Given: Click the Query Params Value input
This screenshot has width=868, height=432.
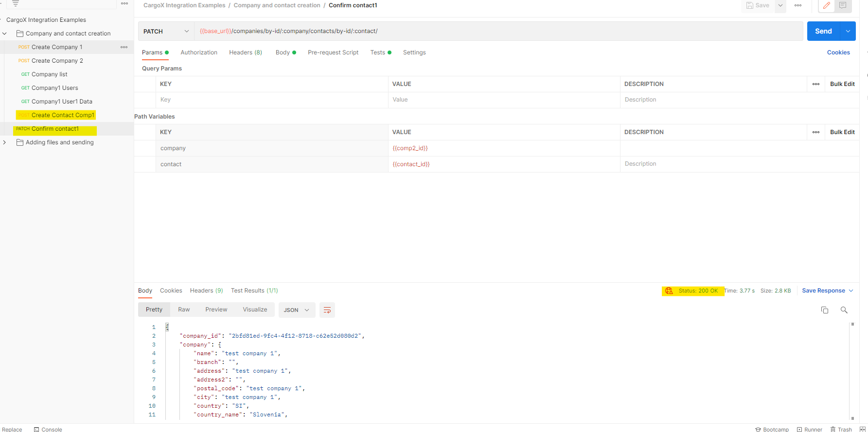Looking at the screenshot, I should click(504, 100).
